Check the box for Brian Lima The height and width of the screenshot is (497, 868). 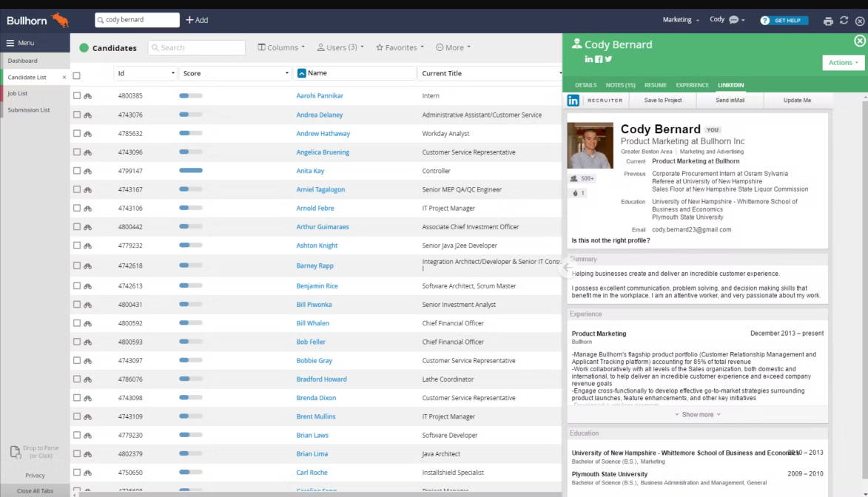click(77, 453)
